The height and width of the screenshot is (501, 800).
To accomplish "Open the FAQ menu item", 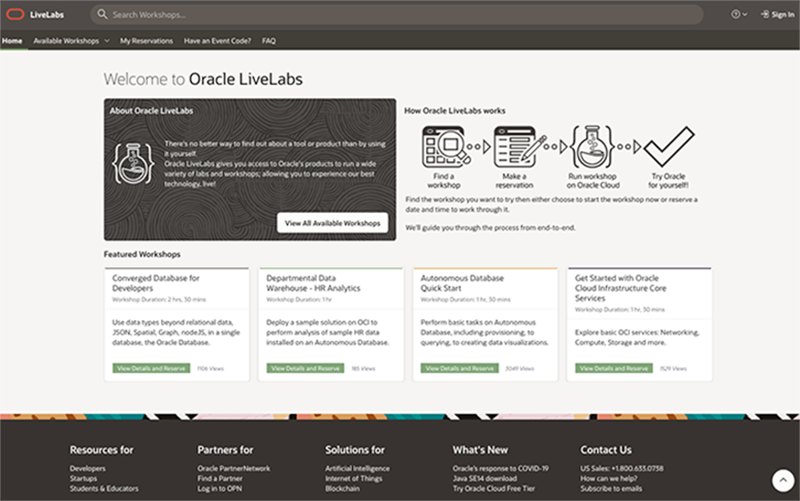I will [x=269, y=41].
